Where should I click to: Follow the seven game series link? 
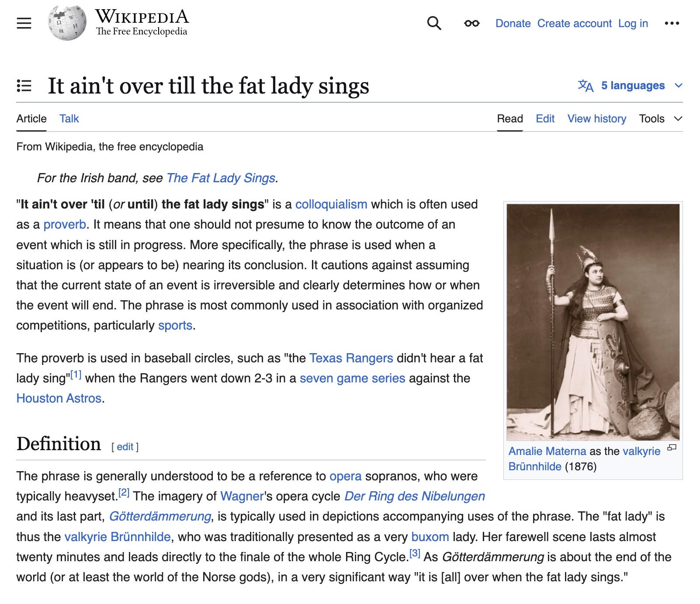point(352,378)
